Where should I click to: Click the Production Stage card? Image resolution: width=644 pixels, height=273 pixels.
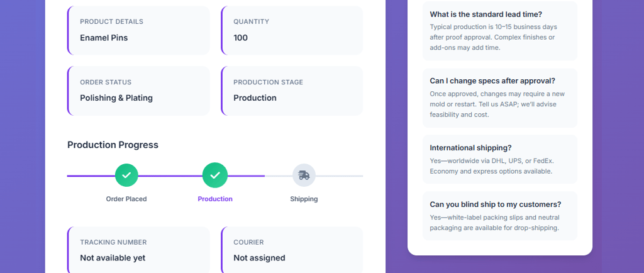[x=292, y=91]
